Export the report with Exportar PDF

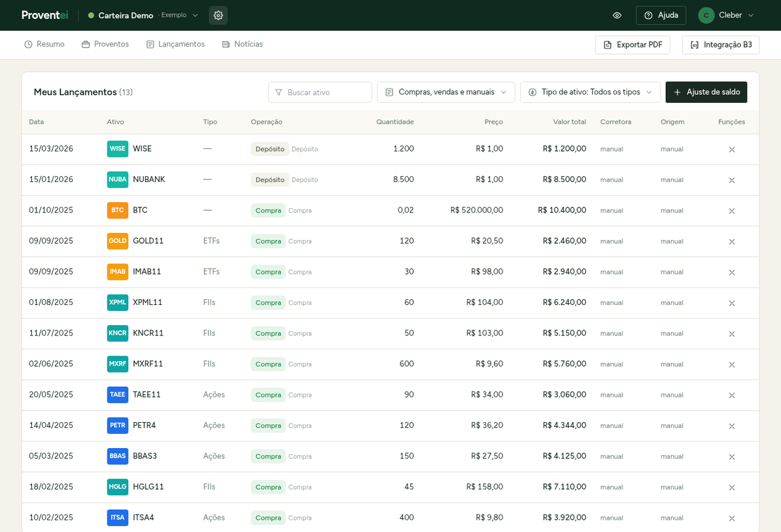tap(633, 45)
